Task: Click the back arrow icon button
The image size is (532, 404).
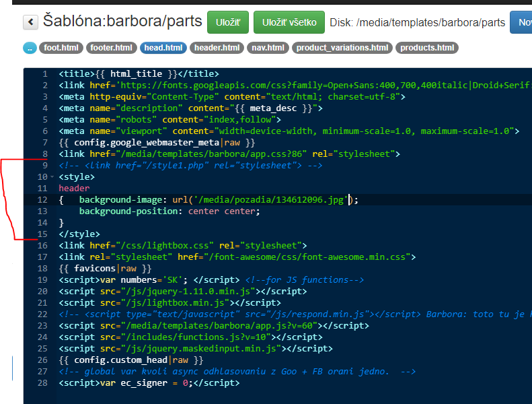Action: pyautogui.click(x=30, y=22)
